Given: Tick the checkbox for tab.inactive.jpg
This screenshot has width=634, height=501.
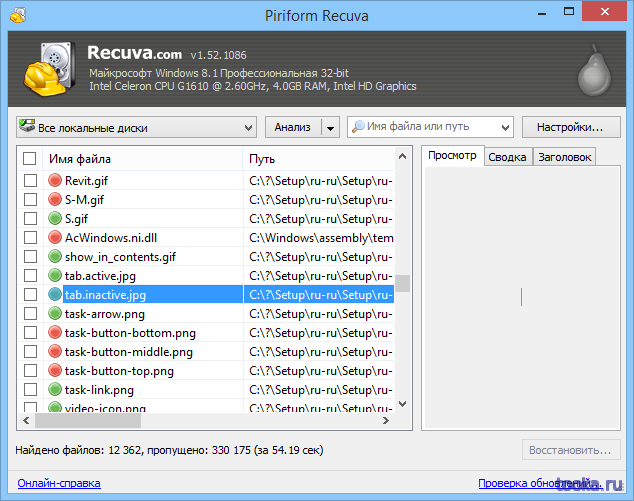Looking at the screenshot, I should 30,294.
